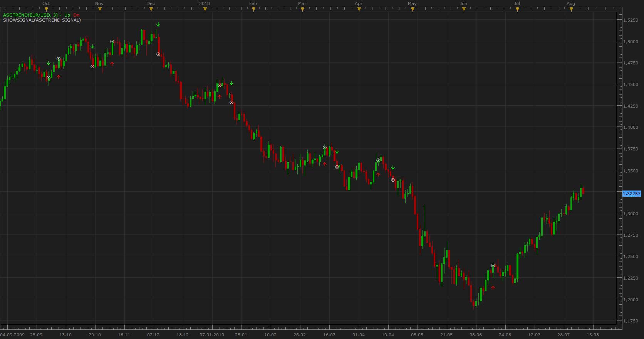Click the orange May marker on top axis
644x339 pixels.
tap(413, 10)
